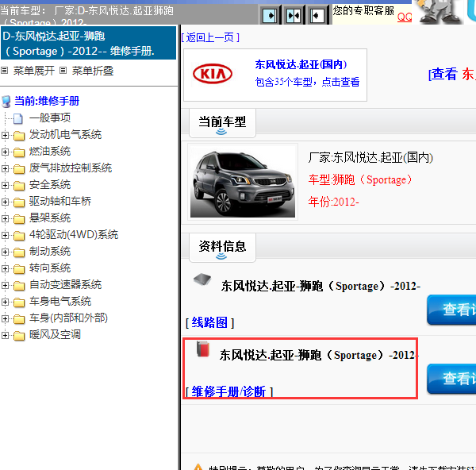Click the folder icon for 暖风及空调
The image size is (476, 470).
(x=19, y=336)
